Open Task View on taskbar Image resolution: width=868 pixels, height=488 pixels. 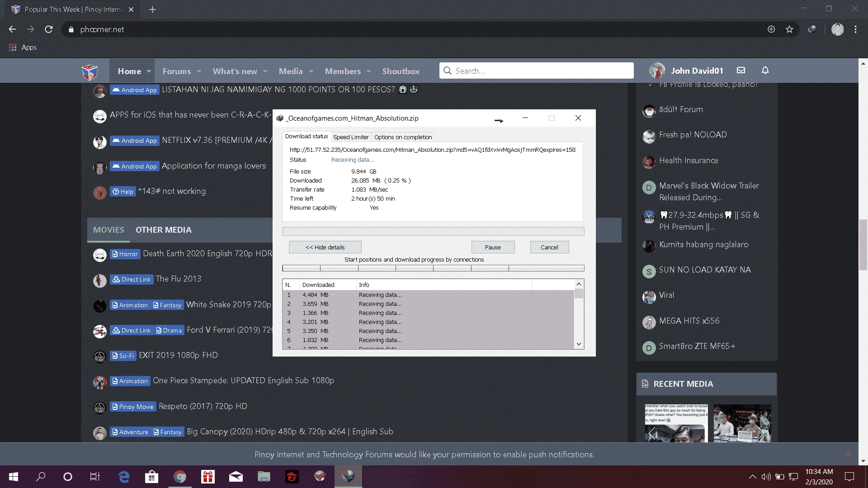coord(94,477)
